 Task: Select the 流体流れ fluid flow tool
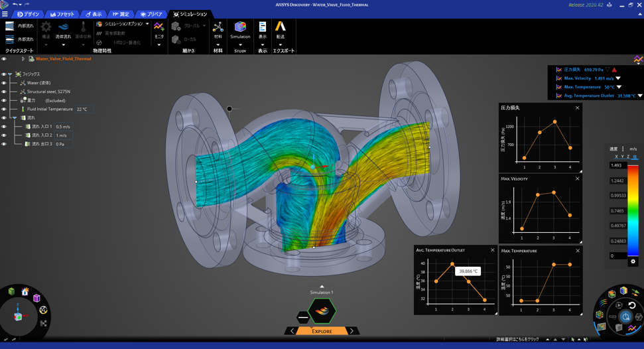tap(63, 27)
